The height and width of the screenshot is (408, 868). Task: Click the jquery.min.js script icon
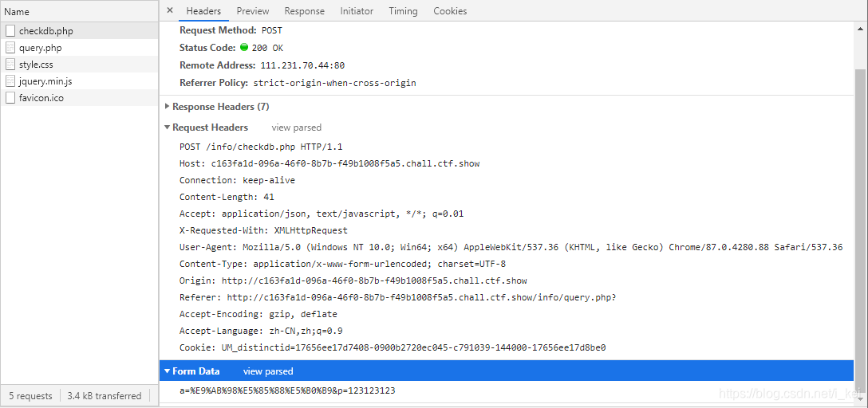(x=10, y=81)
